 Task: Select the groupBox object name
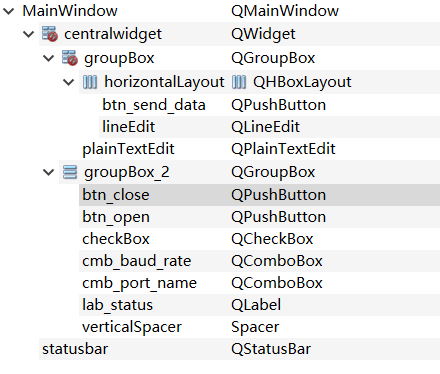point(119,58)
